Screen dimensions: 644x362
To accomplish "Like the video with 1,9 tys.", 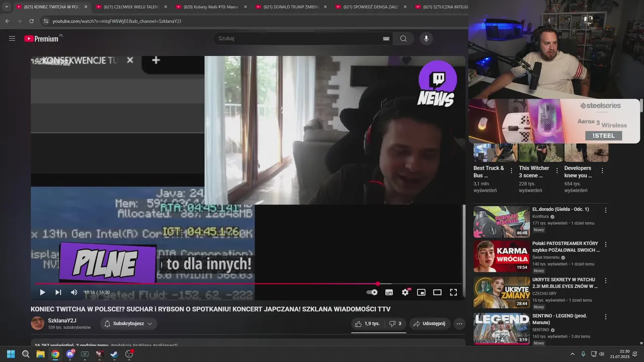I will pyautogui.click(x=367, y=324).
